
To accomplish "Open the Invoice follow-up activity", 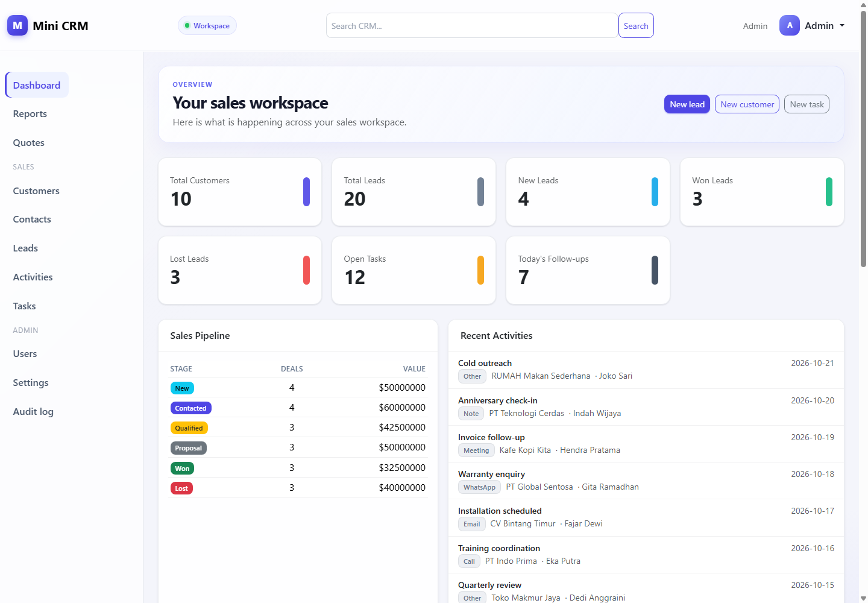I will point(646,444).
